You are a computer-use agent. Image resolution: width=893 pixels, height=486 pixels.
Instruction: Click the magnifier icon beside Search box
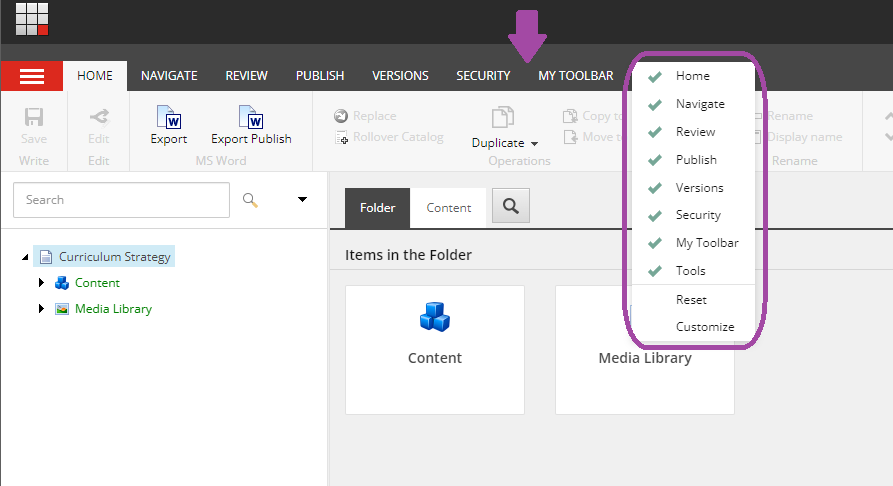[x=250, y=200]
